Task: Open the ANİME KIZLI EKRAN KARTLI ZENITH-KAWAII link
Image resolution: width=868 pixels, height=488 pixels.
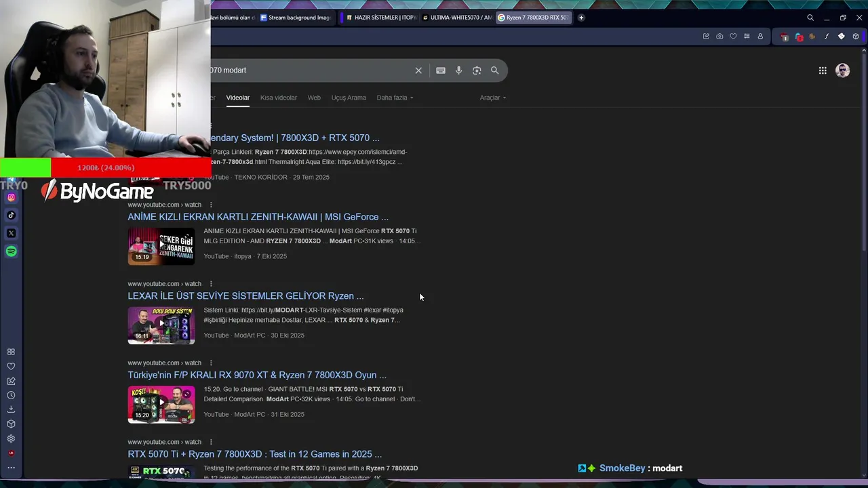Action: pos(258,217)
